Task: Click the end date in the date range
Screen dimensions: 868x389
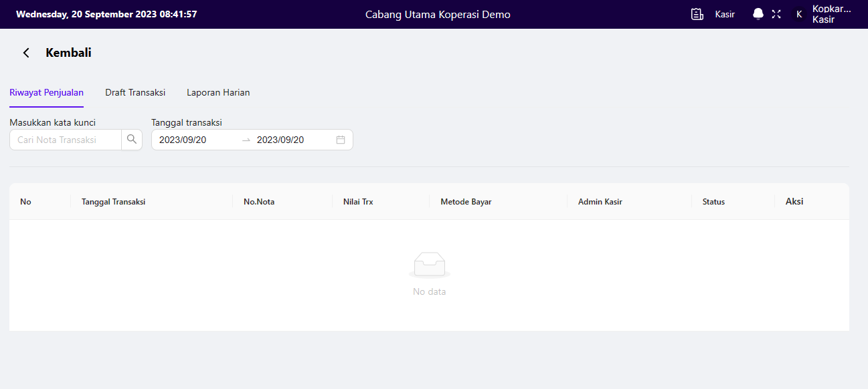Action: click(280, 140)
